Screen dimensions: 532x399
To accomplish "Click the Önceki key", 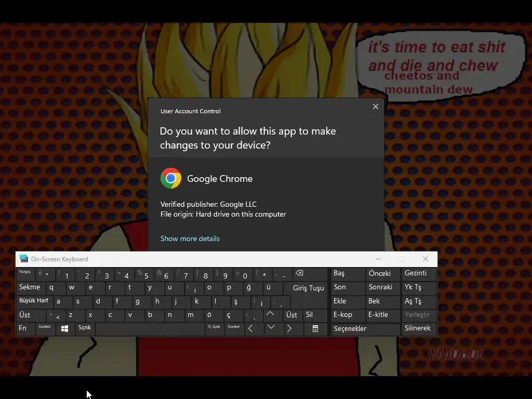I will [x=383, y=273].
